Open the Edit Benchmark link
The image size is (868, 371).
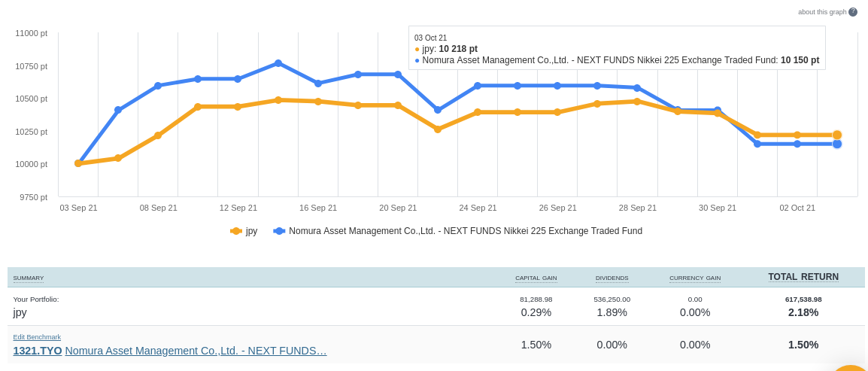click(37, 337)
